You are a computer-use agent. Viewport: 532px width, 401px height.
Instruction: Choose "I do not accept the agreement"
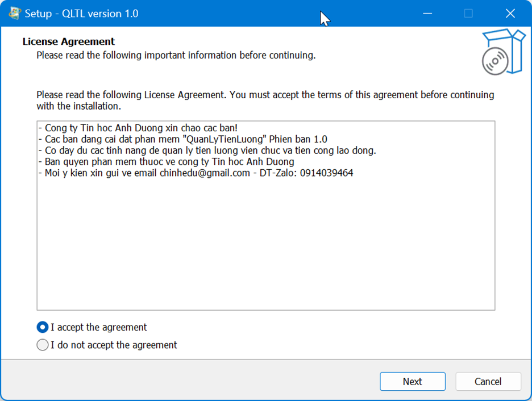coord(43,345)
